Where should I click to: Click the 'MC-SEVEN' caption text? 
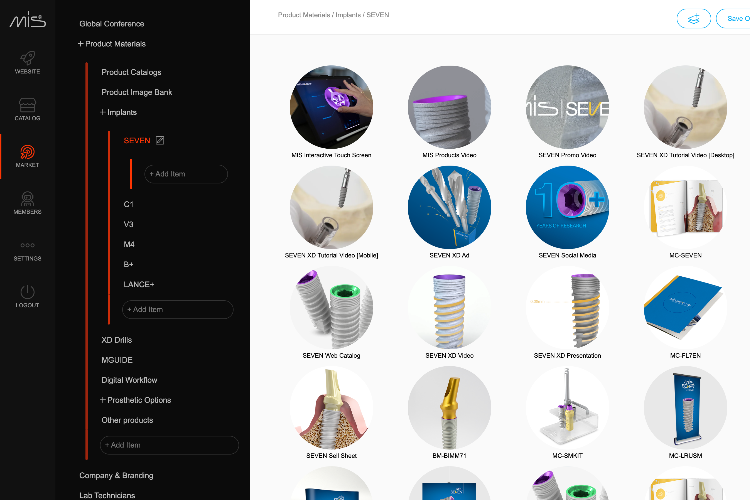(x=685, y=256)
